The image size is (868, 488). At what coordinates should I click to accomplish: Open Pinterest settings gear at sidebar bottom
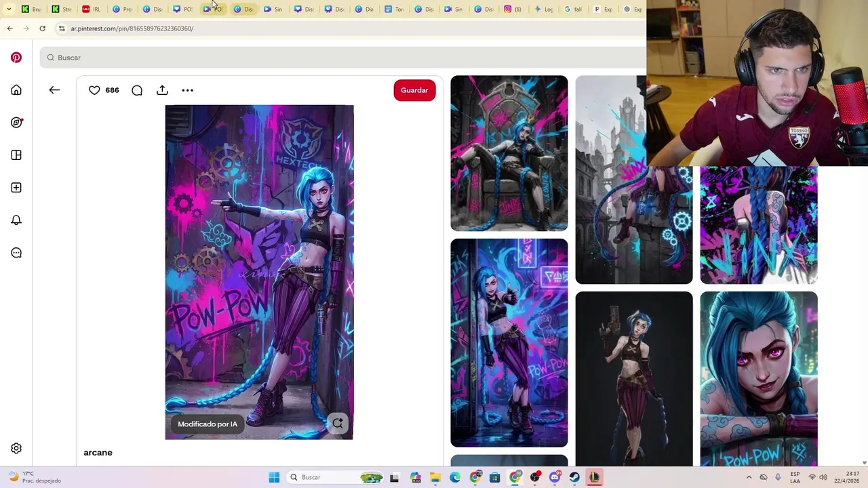coord(16,449)
